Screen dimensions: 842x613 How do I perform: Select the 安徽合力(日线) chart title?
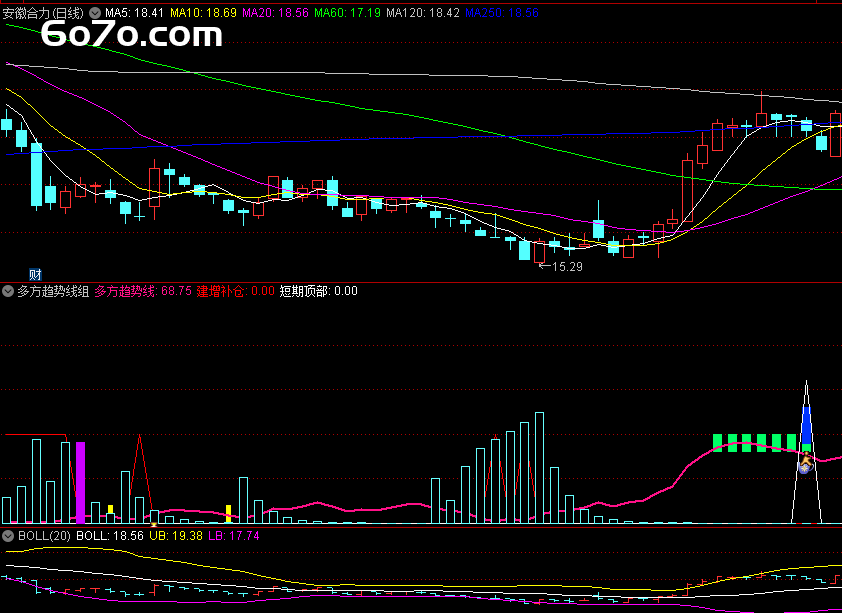43,13
